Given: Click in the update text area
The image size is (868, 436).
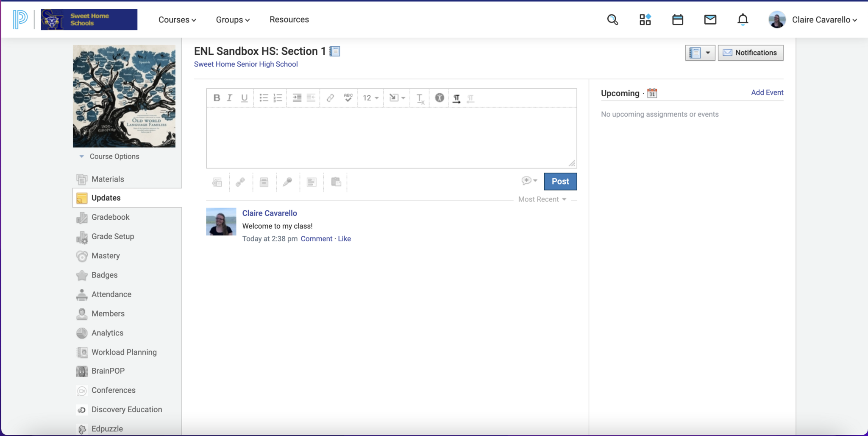Looking at the screenshot, I should tap(391, 137).
